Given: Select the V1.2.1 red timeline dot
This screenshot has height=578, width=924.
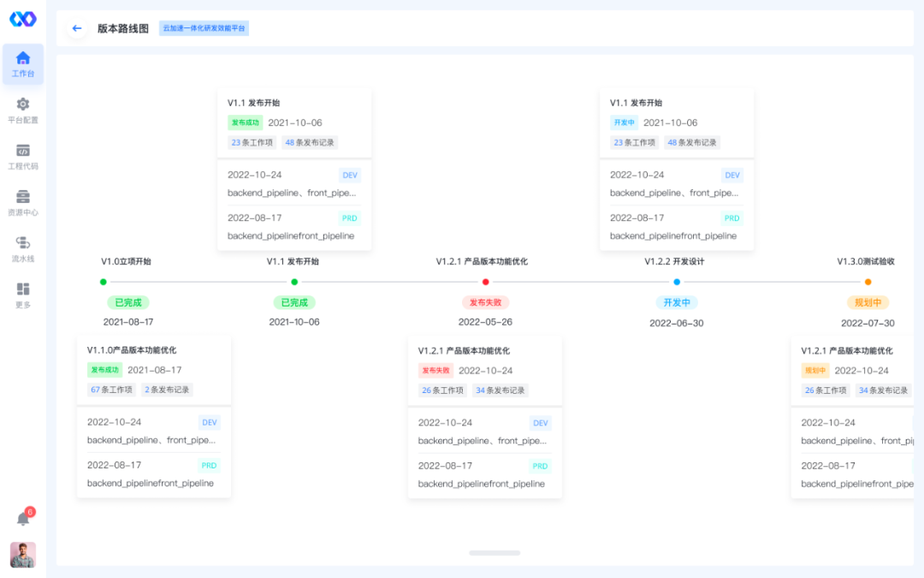Looking at the screenshot, I should [485, 281].
